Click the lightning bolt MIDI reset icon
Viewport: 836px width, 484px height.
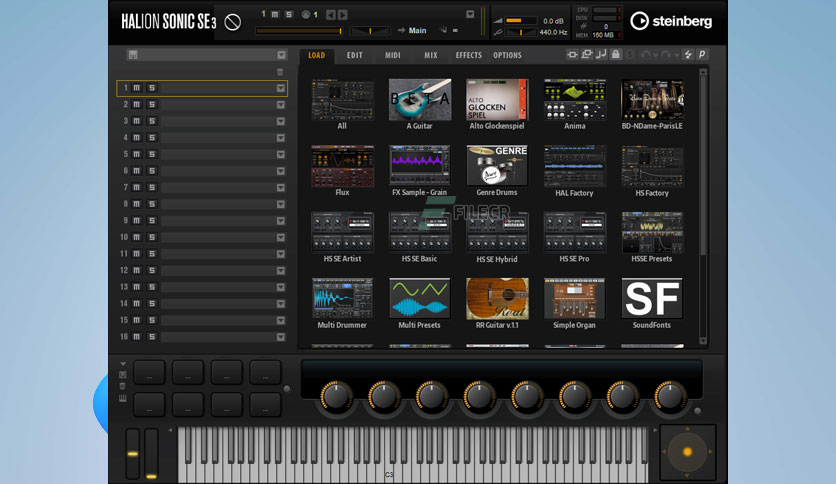[688, 54]
